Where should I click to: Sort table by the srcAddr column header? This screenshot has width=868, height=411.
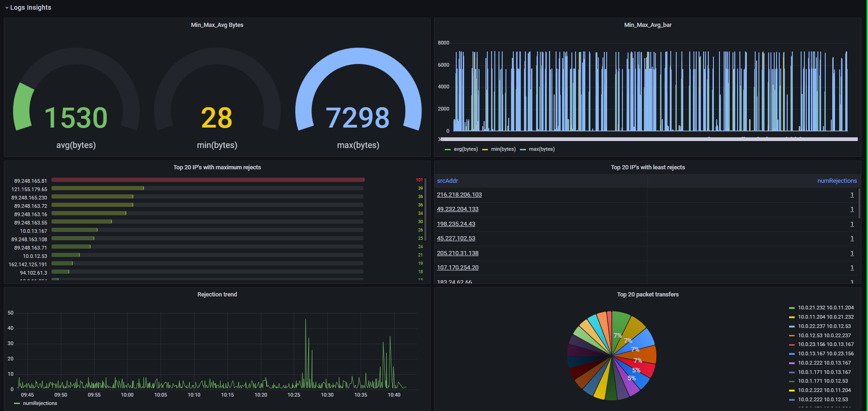point(447,181)
